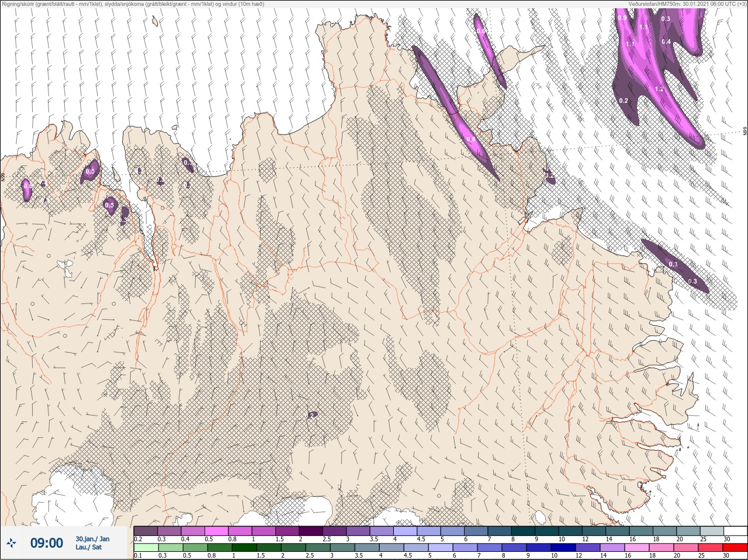Image resolution: width=748 pixels, height=560 pixels.
Task: Click the Veðurstofan compass logo icon
Action: point(11,544)
